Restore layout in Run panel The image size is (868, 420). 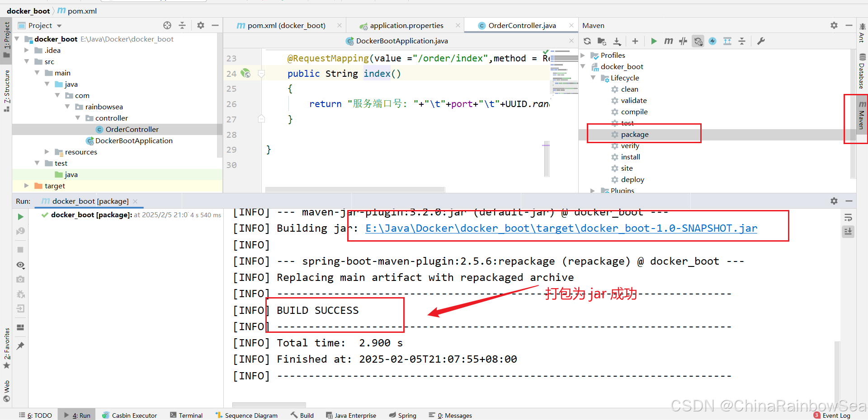(20, 327)
